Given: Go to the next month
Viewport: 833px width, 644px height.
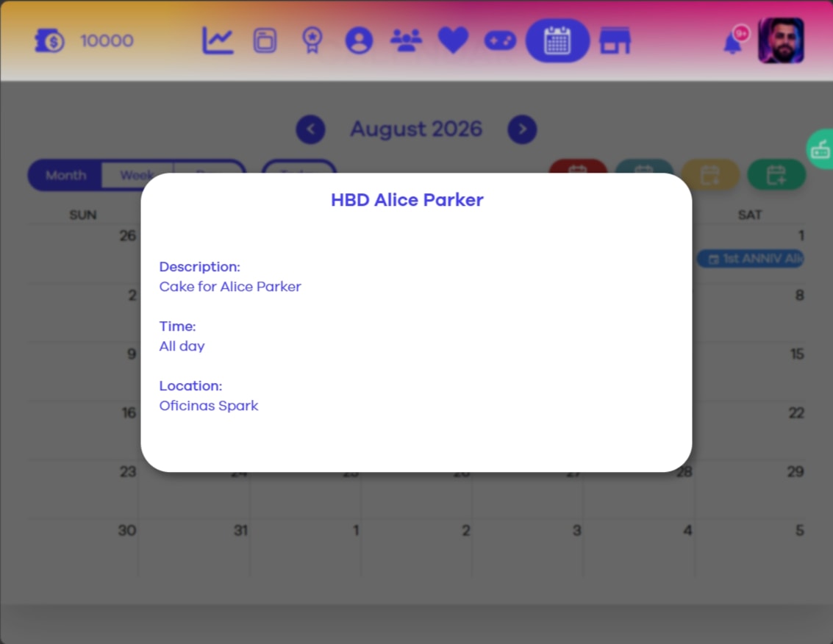Looking at the screenshot, I should click(x=522, y=129).
